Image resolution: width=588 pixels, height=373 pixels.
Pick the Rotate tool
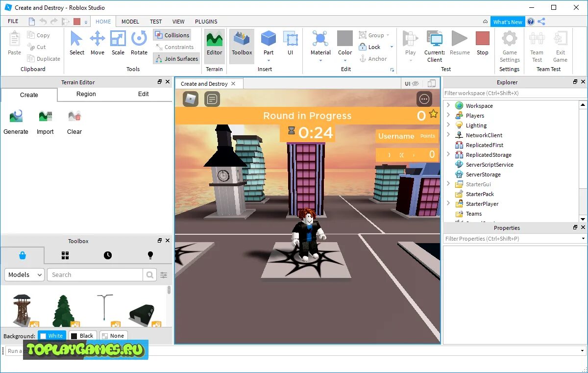point(139,43)
